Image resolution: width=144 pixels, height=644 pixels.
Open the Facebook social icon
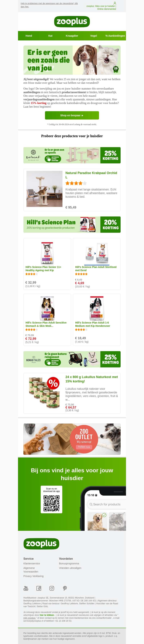coord(39,588)
